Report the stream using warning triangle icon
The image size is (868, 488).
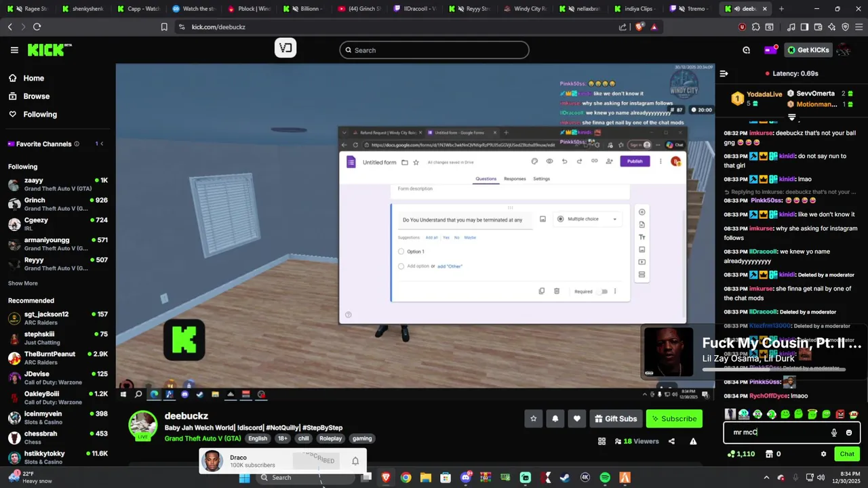(693, 441)
